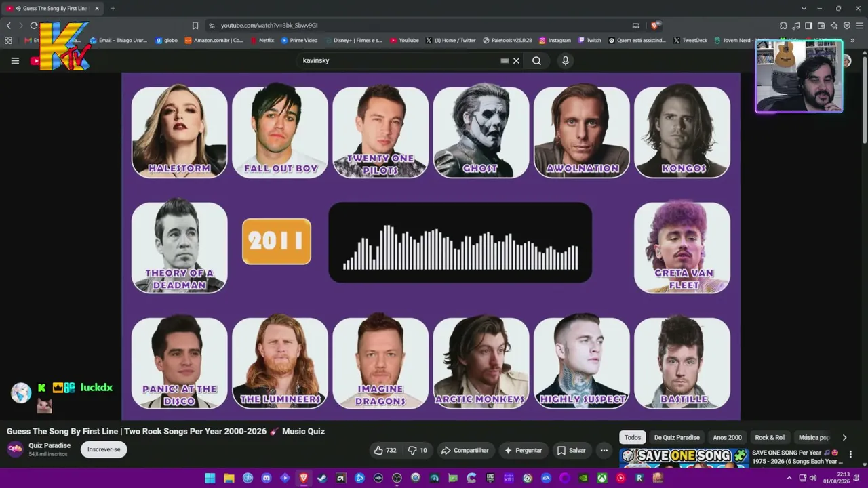Focus the YouTube search box
The image size is (868, 488).
pos(400,60)
